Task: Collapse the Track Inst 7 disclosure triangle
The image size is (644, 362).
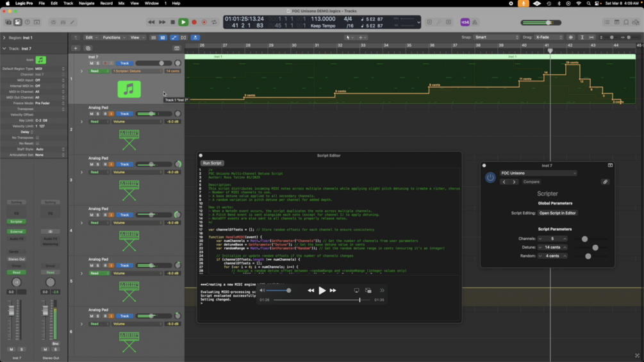Action: (x=4, y=49)
